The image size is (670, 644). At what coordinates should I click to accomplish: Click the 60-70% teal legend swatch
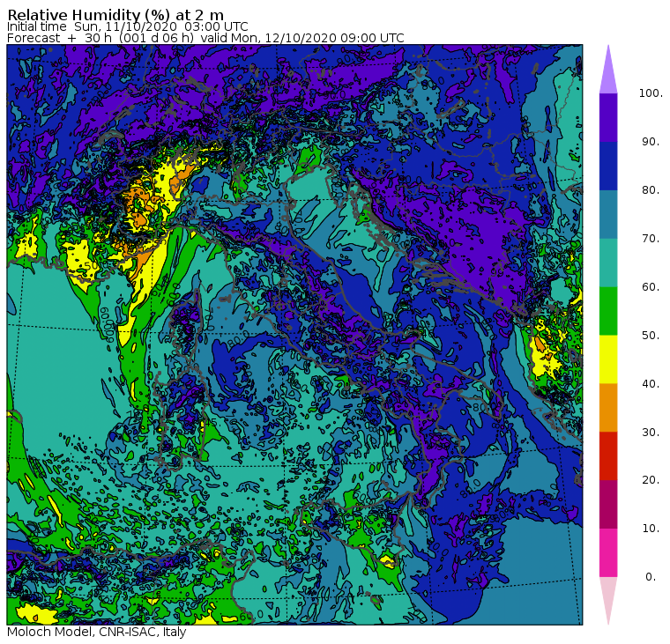tap(608, 263)
